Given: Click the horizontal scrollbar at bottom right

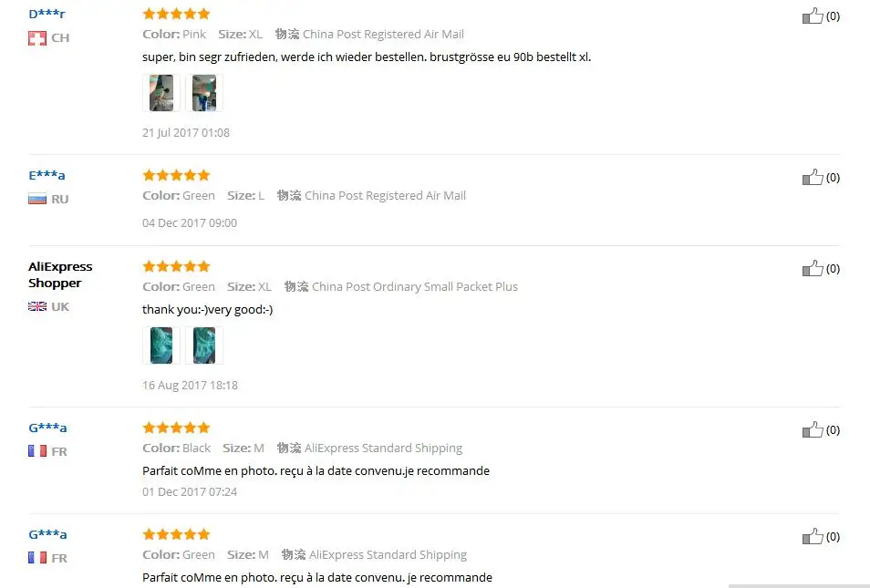Looking at the screenshot, I should coord(798,584).
